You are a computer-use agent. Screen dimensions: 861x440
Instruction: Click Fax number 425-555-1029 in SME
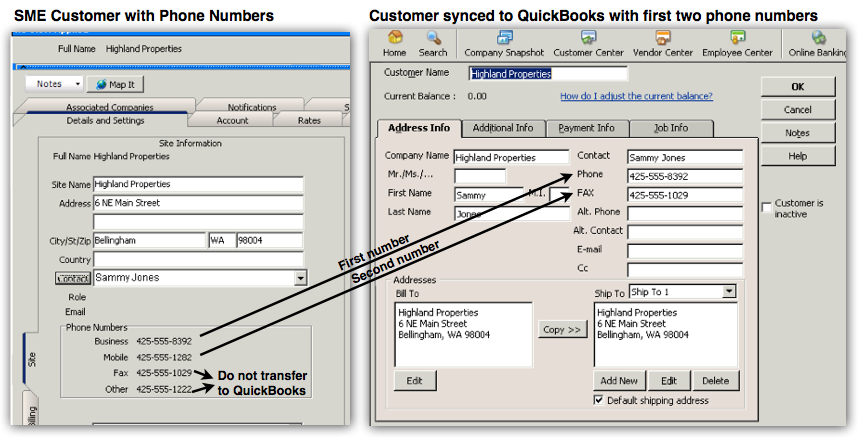pos(164,373)
